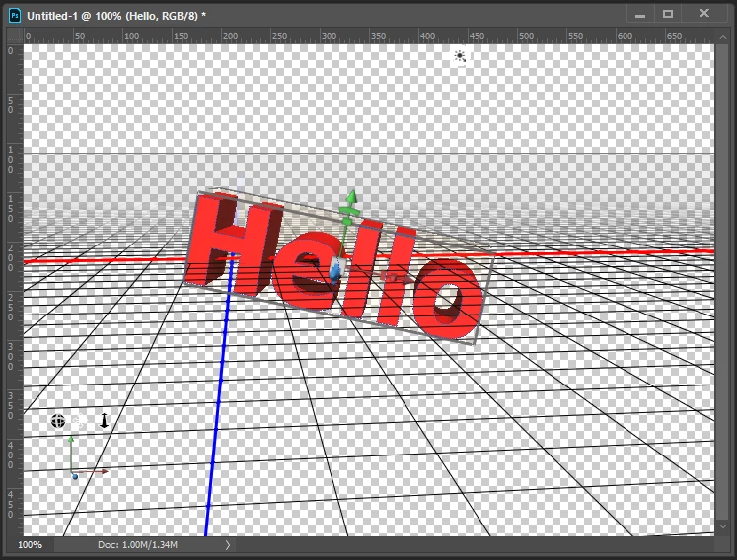Screen dimensions: 737x560
Task: Click the Orbit 3D camera icon
Action: (58, 421)
